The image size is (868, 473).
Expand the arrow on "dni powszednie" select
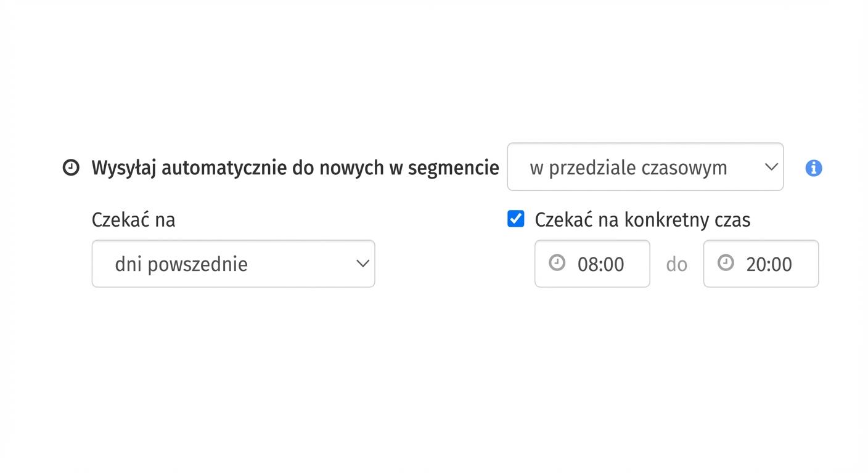(x=362, y=264)
